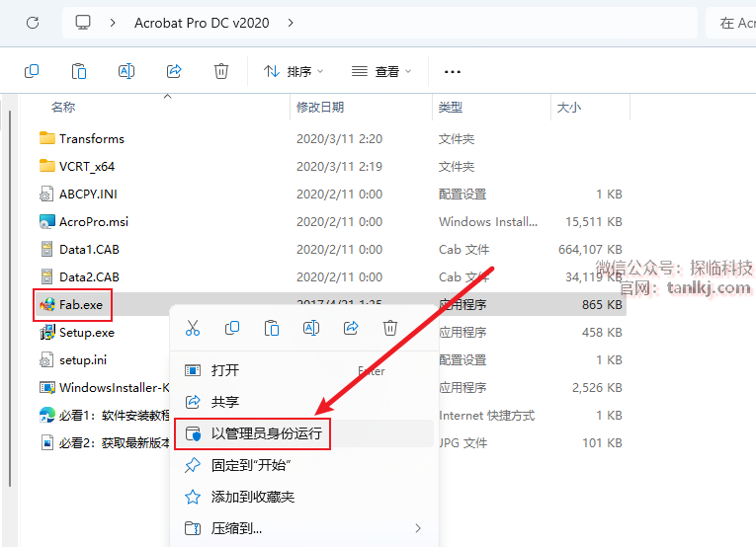The height and width of the screenshot is (547, 756).
Task: Click the context menu Share icon
Action: [351, 329]
